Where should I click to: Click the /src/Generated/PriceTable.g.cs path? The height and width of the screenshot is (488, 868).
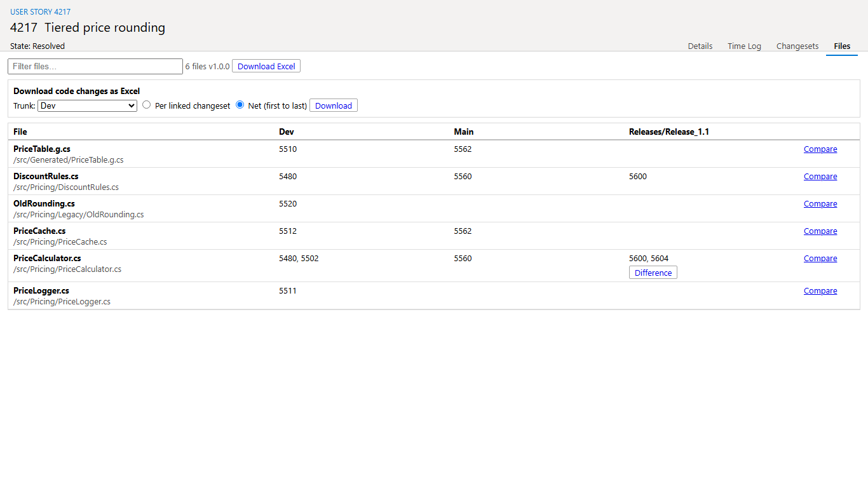[x=69, y=160]
